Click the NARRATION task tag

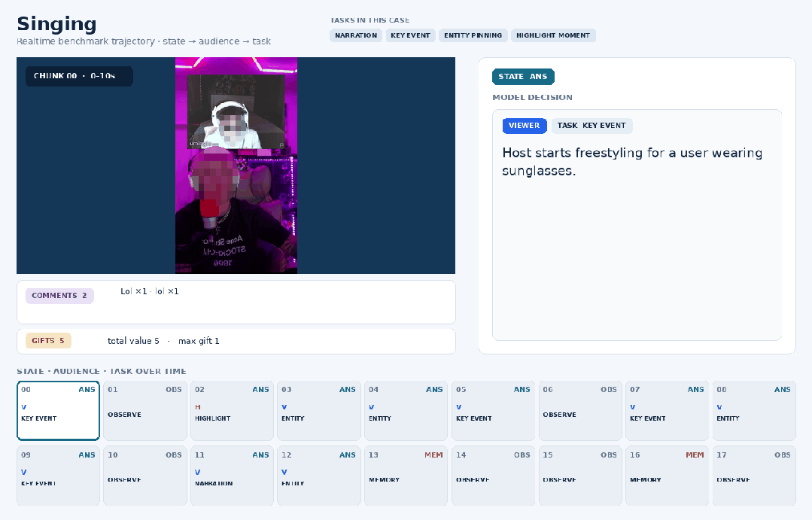pyautogui.click(x=356, y=35)
